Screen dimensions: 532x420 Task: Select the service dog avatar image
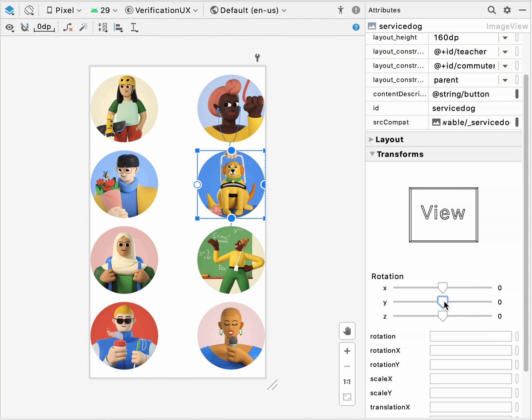click(x=231, y=184)
